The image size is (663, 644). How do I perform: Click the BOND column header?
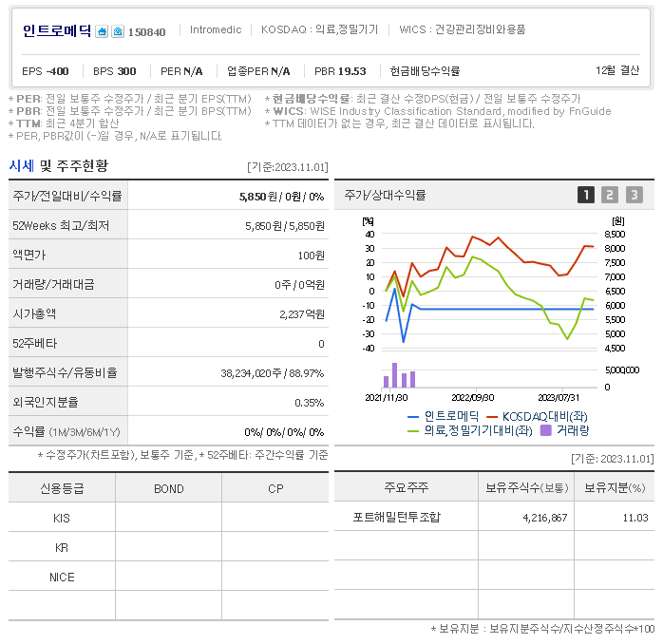click(169, 488)
